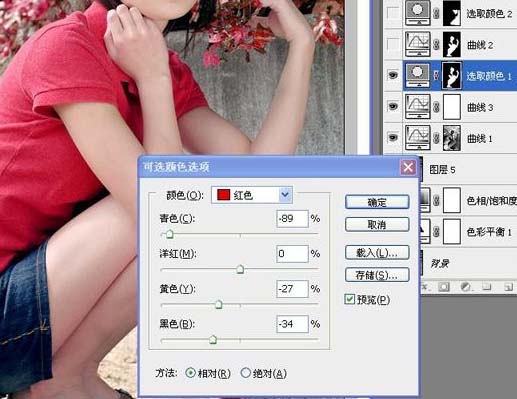Click link icon on 色相/饱和度 layer
Viewport: 517px width, 399px height.
tap(436, 200)
